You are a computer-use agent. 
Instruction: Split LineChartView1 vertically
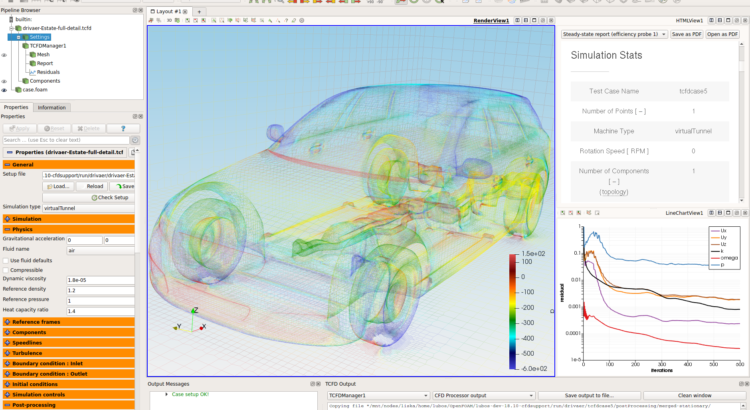(720, 213)
